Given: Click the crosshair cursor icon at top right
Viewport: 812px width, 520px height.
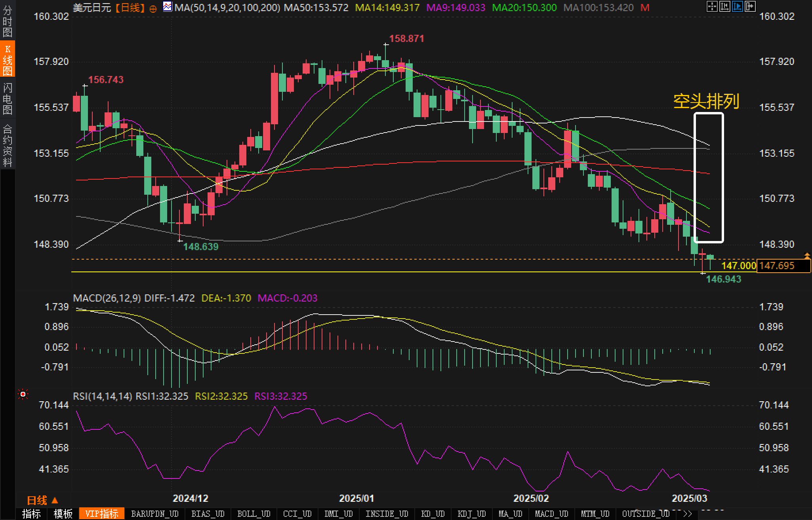Looking at the screenshot, I should (x=712, y=6).
